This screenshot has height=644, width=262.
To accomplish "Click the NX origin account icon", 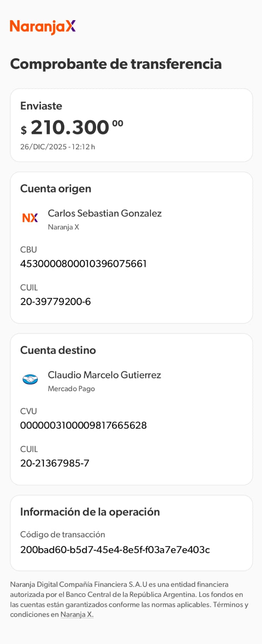I will pos(30,218).
